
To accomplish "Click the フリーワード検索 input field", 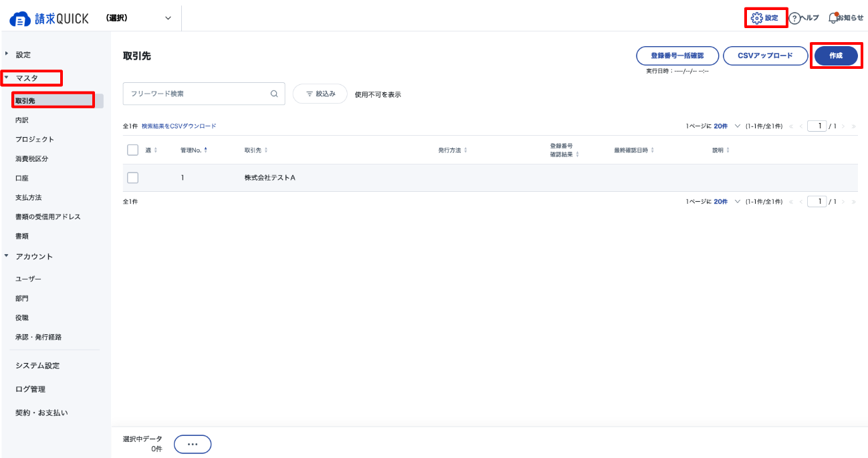I will [x=197, y=94].
